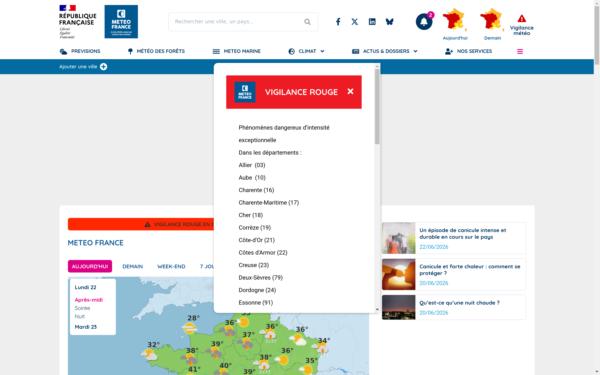The width and height of the screenshot is (600, 375).
Task: Click department Corrèze (19)
Action: [x=254, y=228]
